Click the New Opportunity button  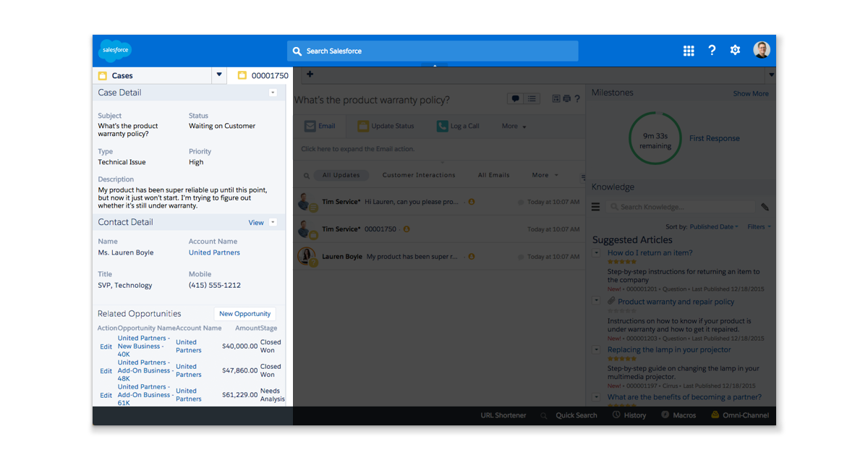click(244, 314)
